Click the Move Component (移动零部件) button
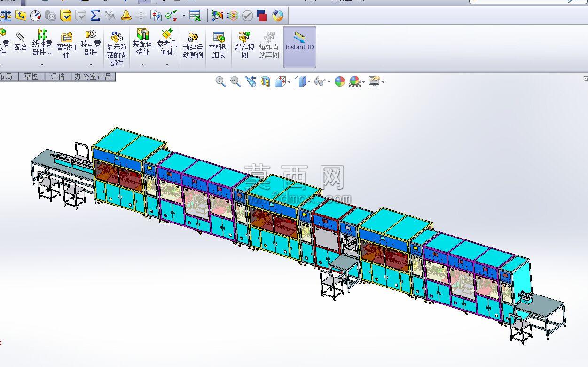588x367 pixels. pos(91,45)
